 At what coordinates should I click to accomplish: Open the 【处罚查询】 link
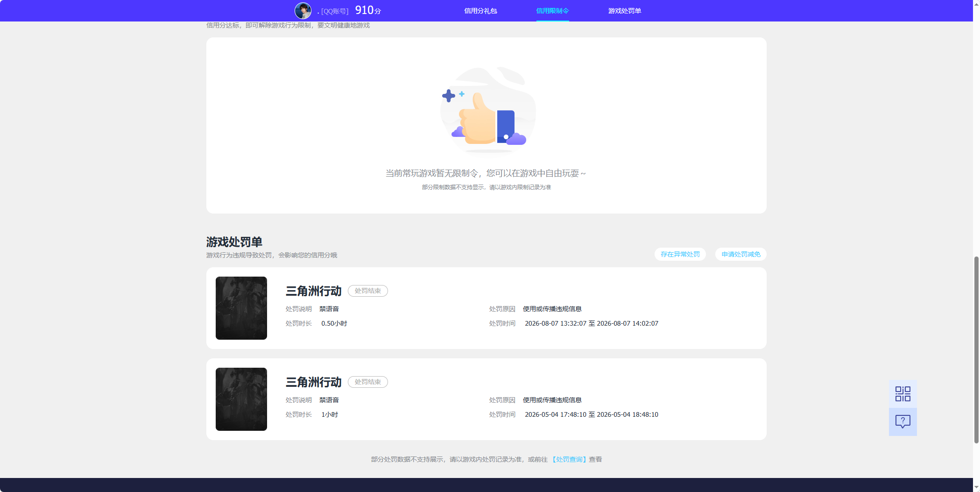tap(569, 459)
